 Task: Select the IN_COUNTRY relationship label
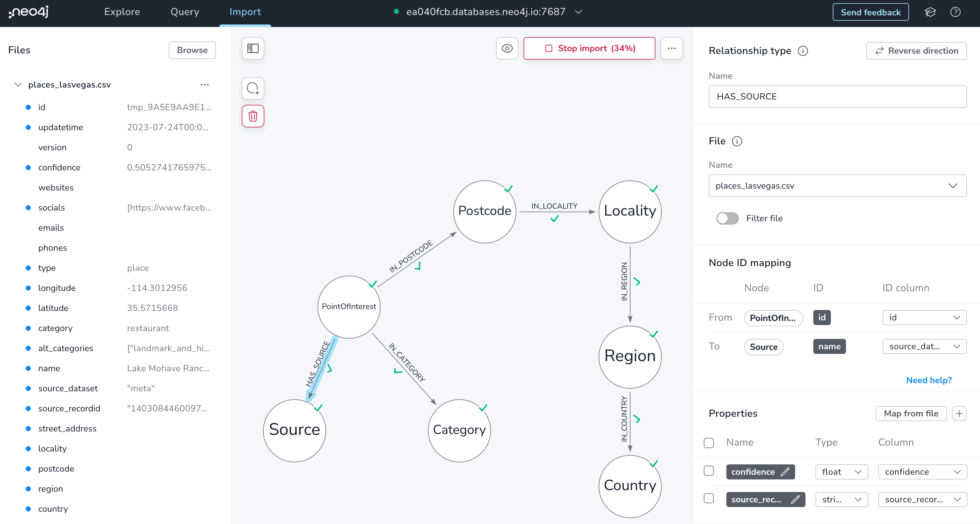click(624, 419)
